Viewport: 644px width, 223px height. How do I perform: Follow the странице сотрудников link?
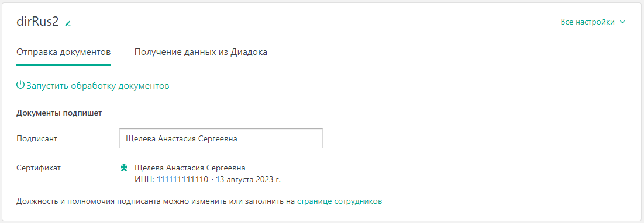[x=340, y=201]
